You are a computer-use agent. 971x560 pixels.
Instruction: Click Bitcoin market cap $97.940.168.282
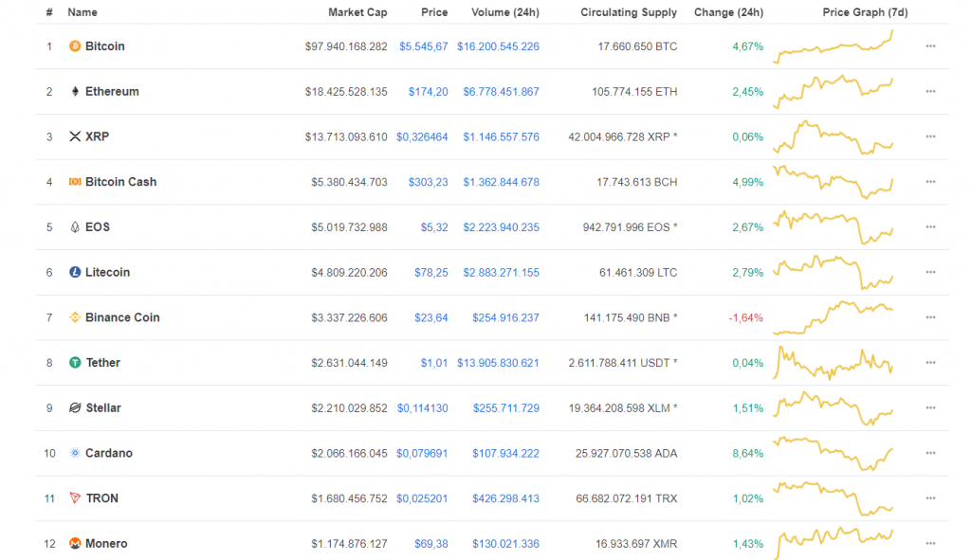346,46
